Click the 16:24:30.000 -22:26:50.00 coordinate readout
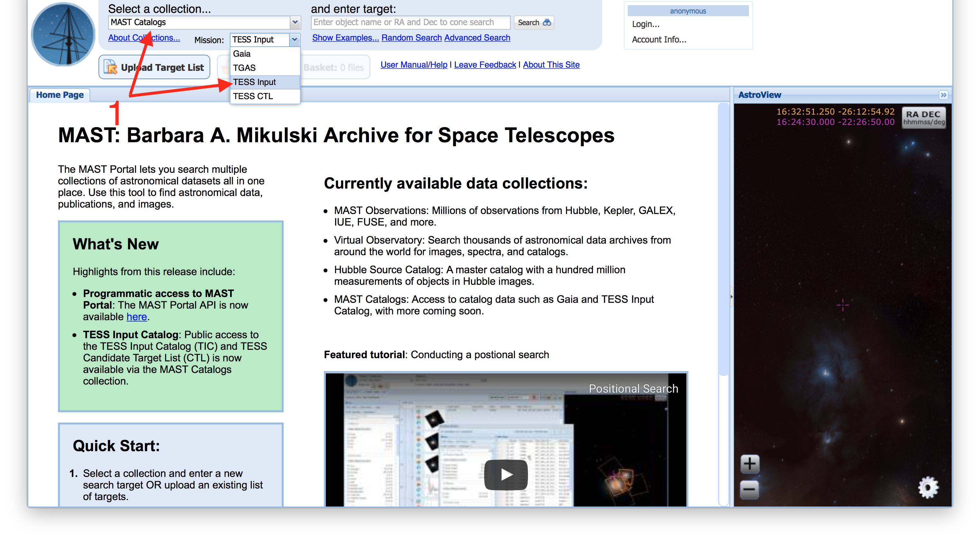This screenshot has height=540, width=980. tap(835, 122)
